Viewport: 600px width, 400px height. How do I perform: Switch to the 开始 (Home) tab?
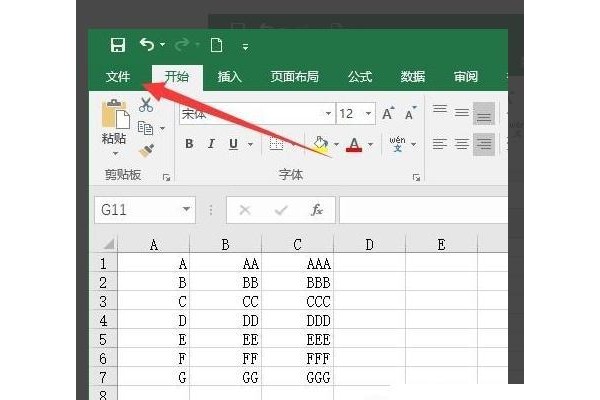177,77
